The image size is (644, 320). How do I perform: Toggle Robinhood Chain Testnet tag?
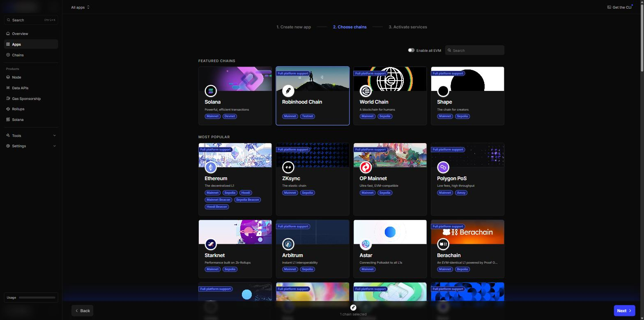click(308, 116)
